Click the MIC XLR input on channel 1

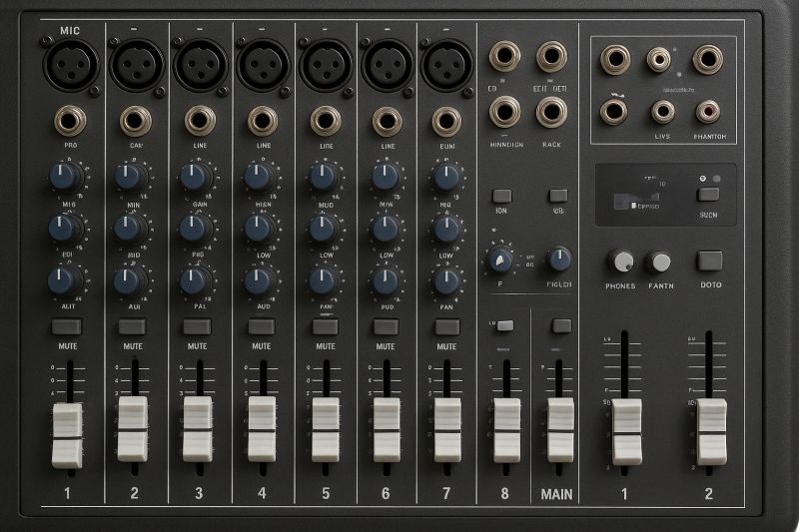pos(70,66)
